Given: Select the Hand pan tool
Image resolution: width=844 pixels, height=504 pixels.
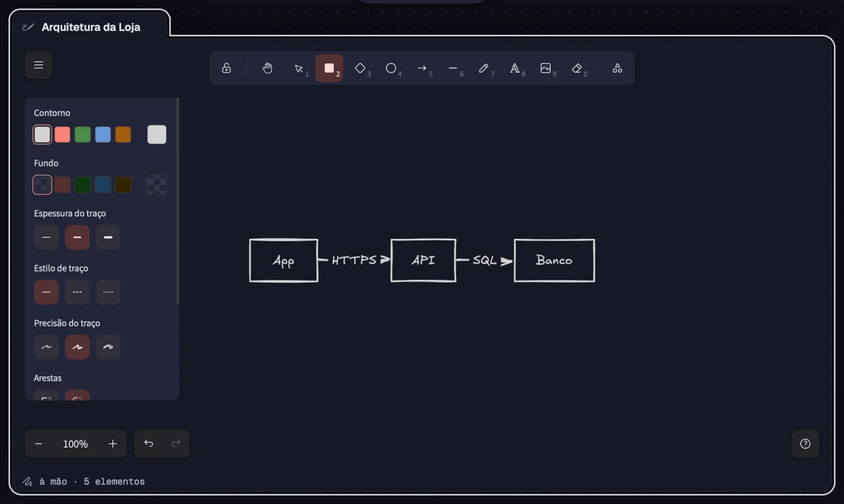Looking at the screenshot, I should pos(267,68).
